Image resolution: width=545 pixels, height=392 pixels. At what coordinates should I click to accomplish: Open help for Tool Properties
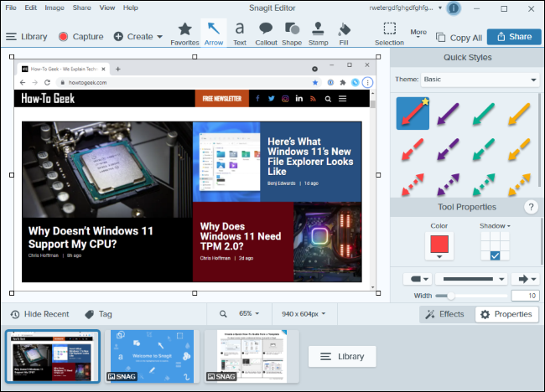pyautogui.click(x=531, y=207)
